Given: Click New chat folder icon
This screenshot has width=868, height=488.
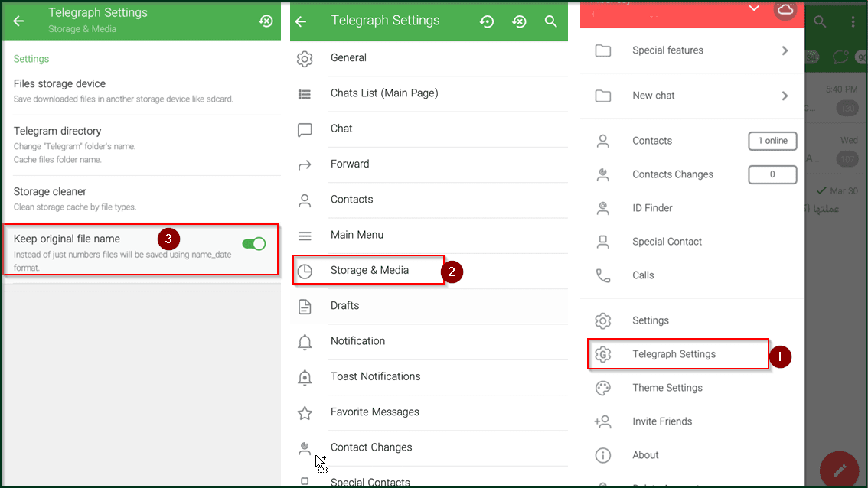Looking at the screenshot, I should pyautogui.click(x=603, y=96).
